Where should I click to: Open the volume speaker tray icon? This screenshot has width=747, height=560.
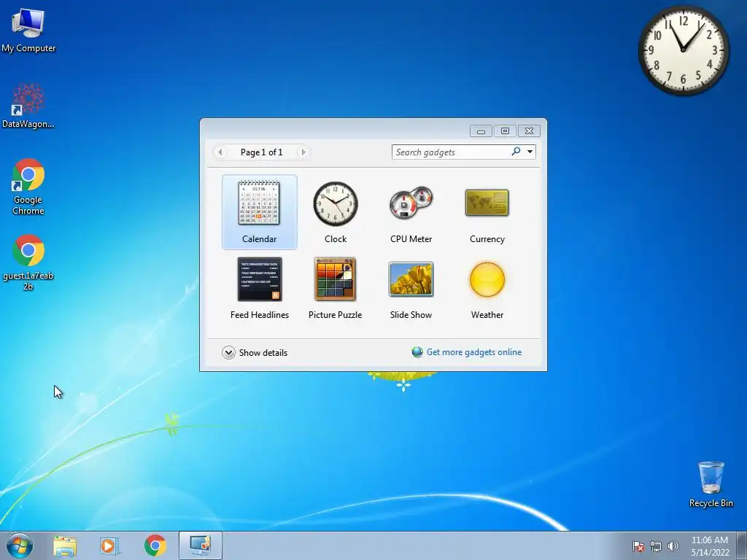pos(673,546)
